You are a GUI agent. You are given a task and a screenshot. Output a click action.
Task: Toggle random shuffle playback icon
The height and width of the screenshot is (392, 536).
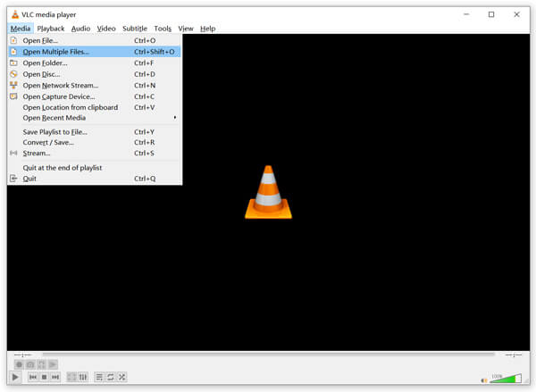click(x=122, y=377)
